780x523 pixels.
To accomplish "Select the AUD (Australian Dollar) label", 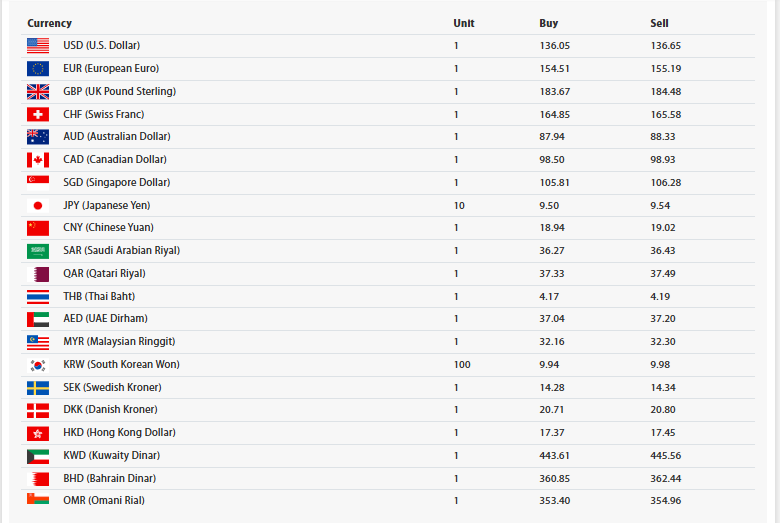I will coord(117,136).
